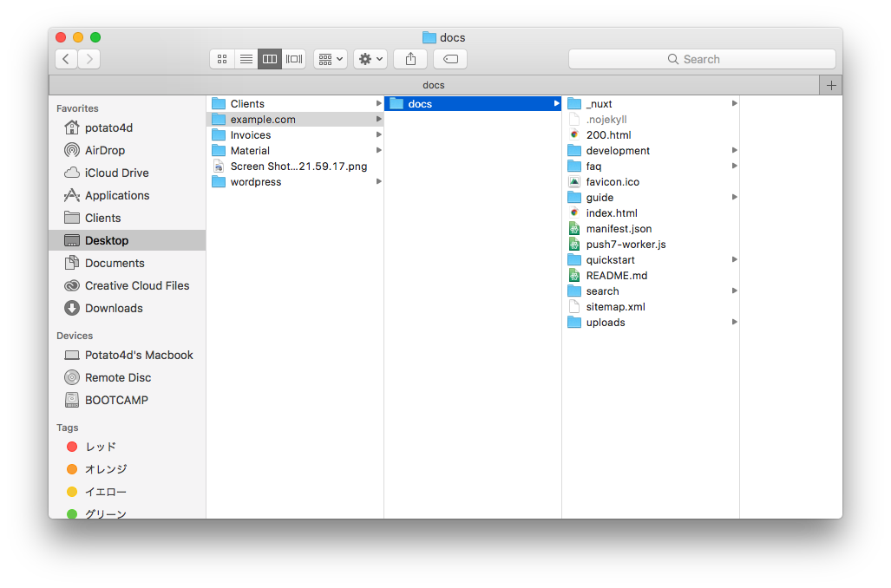Screen dimensions: 891x588
Task: Expand wordpress folder disclosure arrow
Action: 378,181
